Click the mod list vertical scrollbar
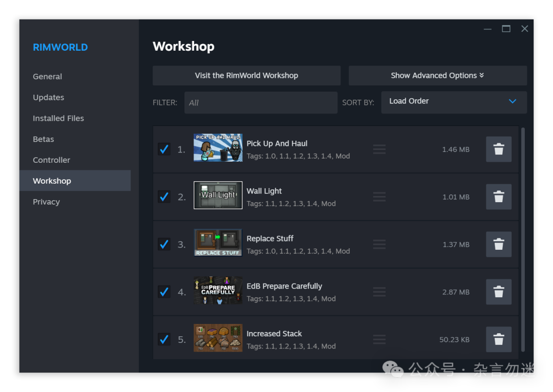The image size is (553, 392). (x=523, y=239)
